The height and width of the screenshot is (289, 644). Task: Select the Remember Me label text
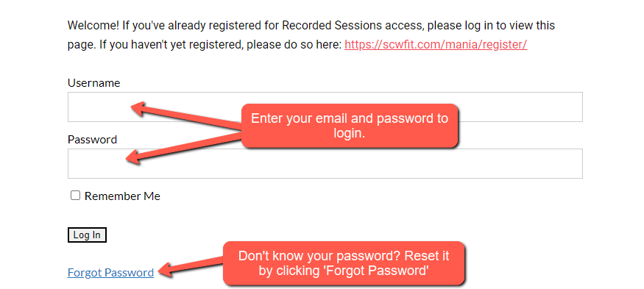122,196
